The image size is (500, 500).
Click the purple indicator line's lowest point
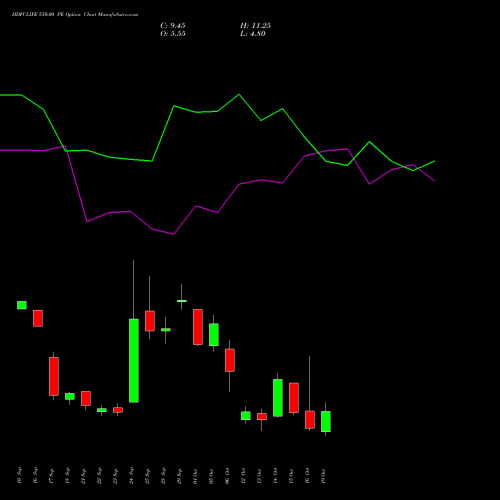[x=173, y=234]
